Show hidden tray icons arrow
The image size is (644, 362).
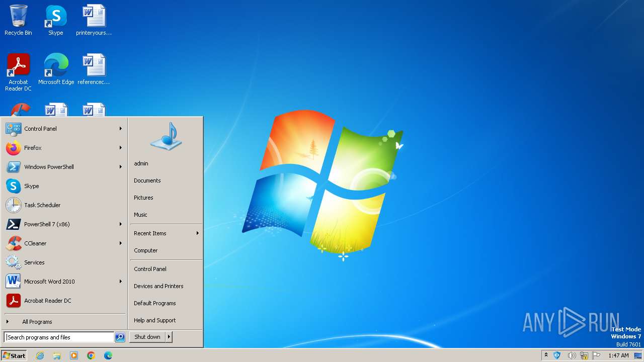pos(546,355)
